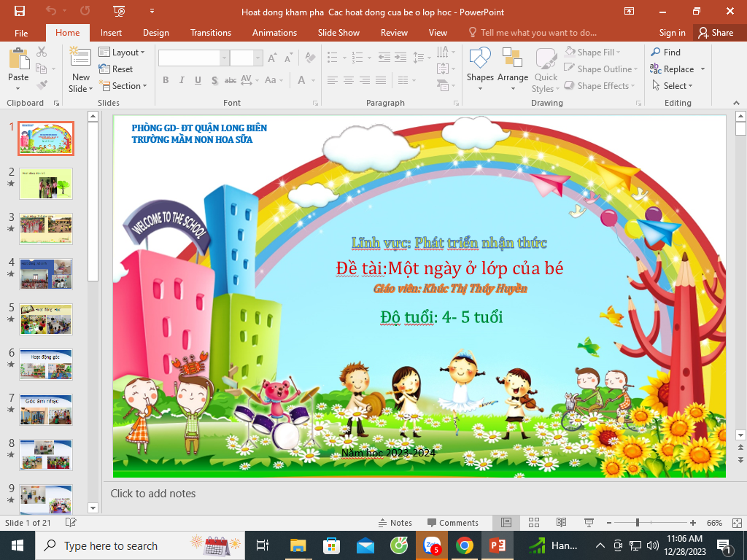Open the Transitions tab

pos(211,33)
